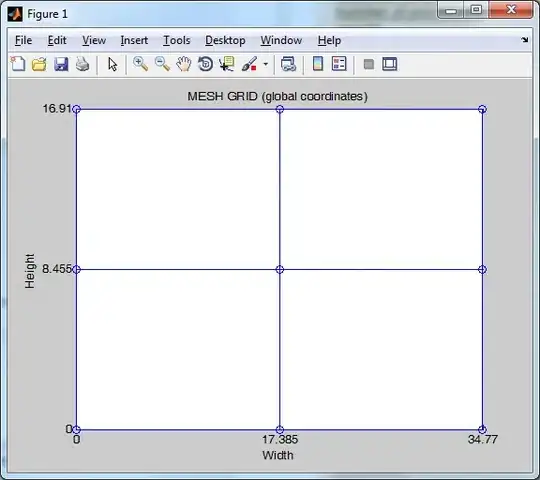Click the 16.91 y-axis tick label
Viewport: 540px width, 480px height.
(56, 109)
